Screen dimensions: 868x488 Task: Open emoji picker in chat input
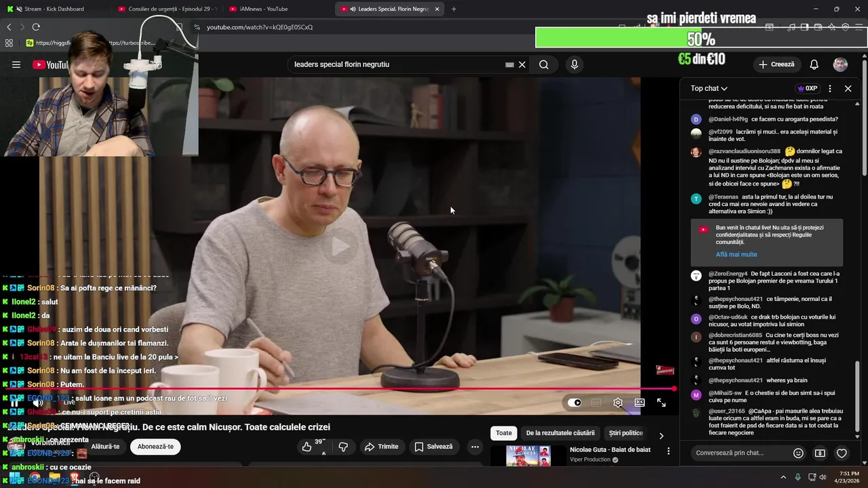click(798, 453)
